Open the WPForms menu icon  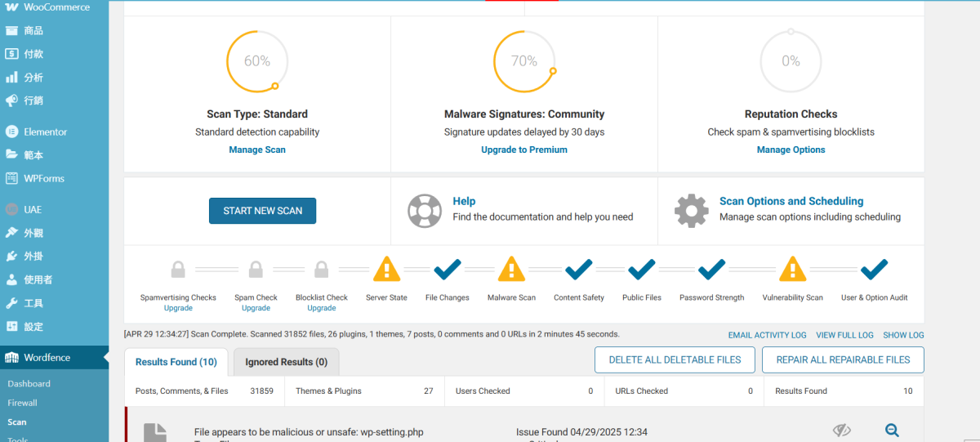(x=11, y=178)
